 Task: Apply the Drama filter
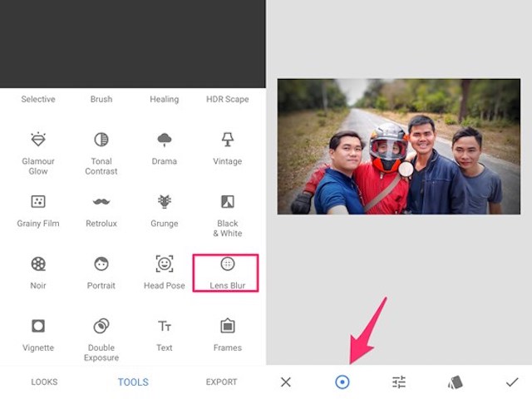[x=165, y=147]
